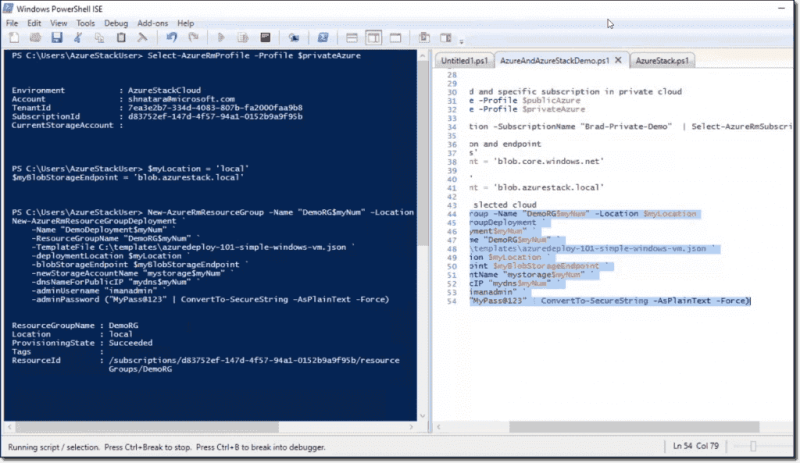The image size is (800, 463).
Task: Click the Cut scissors icon
Action: click(78, 37)
